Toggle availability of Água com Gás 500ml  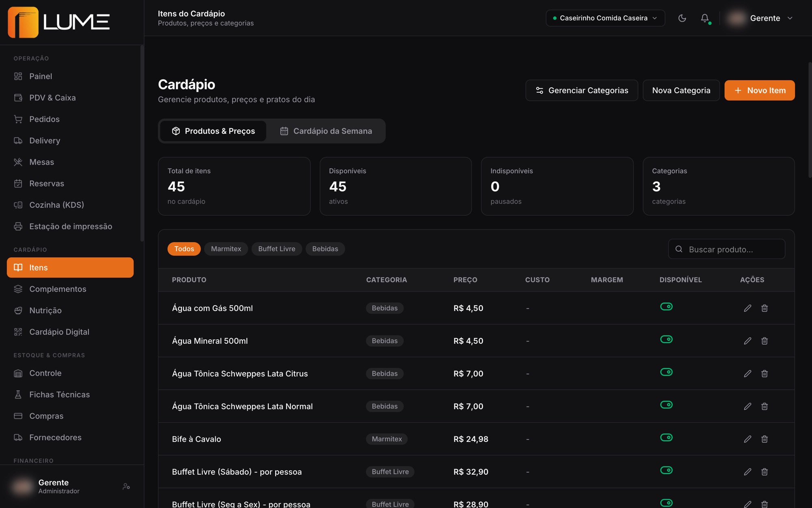click(666, 306)
